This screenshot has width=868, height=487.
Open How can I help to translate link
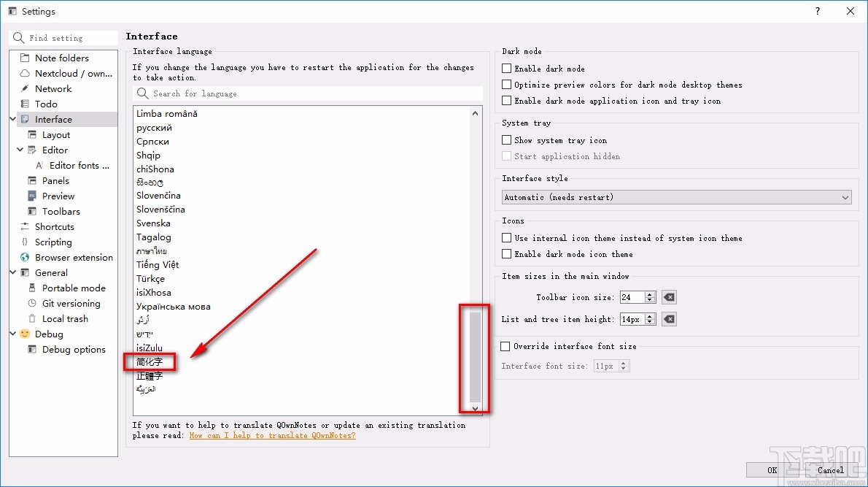coord(272,435)
